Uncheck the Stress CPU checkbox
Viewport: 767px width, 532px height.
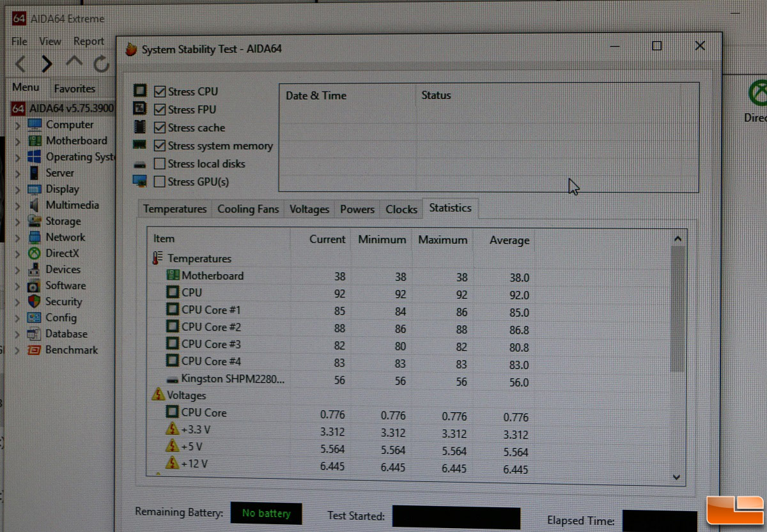(160, 91)
